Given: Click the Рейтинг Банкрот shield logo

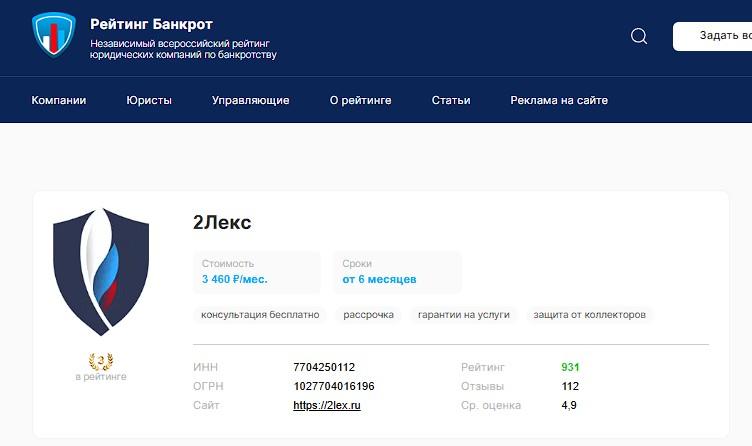Looking at the screenshot, I should pyautogui.click(x=52, y=35).
